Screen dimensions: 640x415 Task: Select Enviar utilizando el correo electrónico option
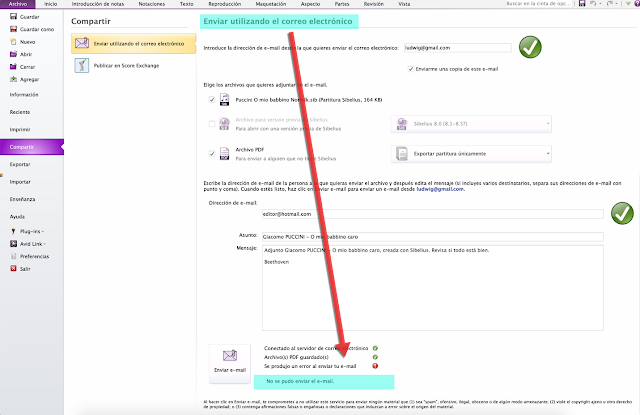pyautogui.click(x=133, y=44)
